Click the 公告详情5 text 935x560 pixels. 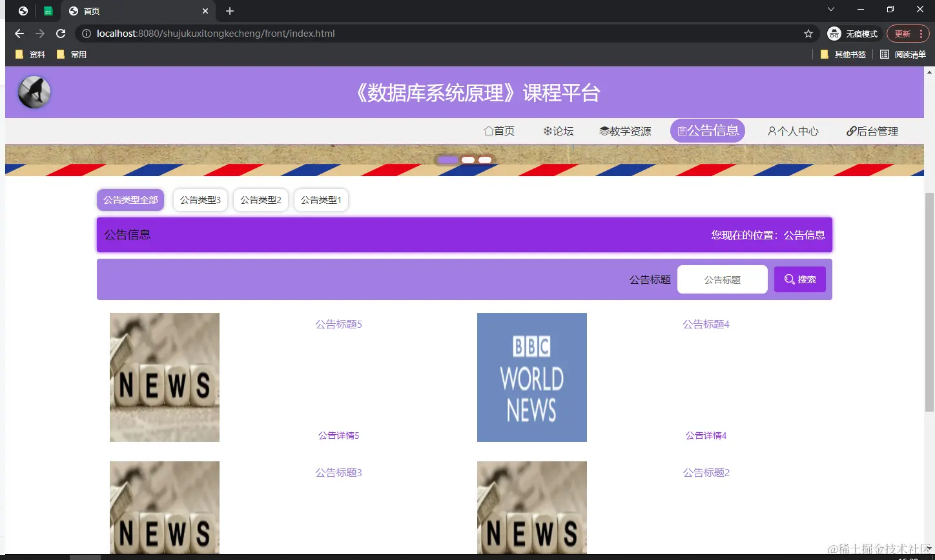[x=339, y=435]
